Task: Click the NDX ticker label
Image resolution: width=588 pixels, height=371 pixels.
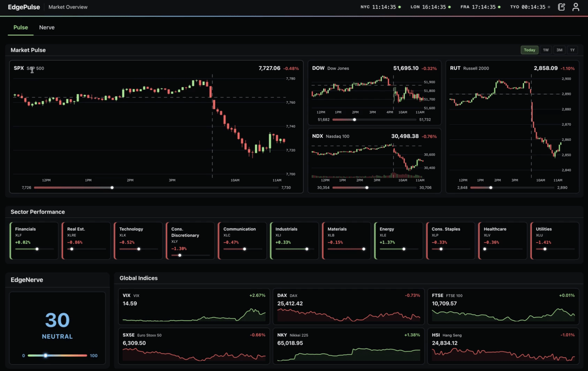Action: 318,136
